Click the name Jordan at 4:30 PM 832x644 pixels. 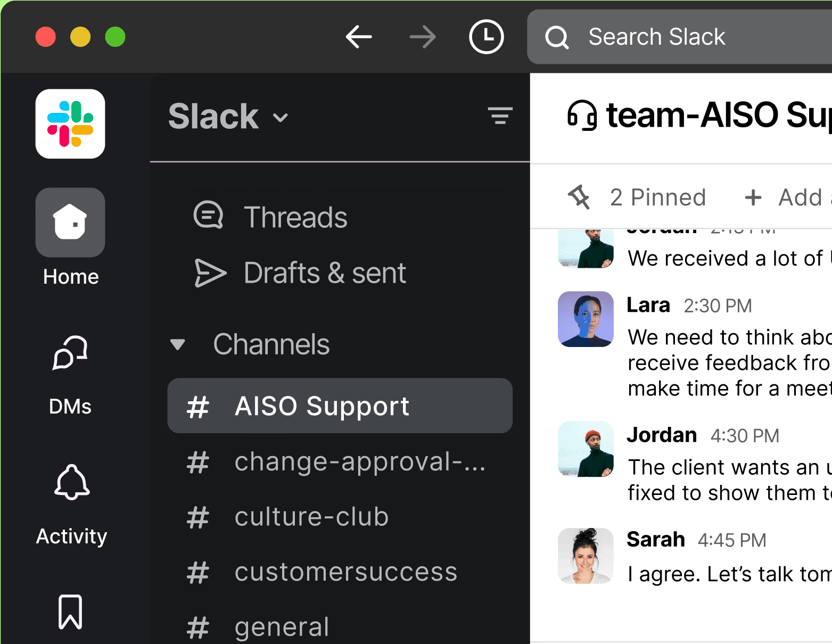tap(662, 435)
